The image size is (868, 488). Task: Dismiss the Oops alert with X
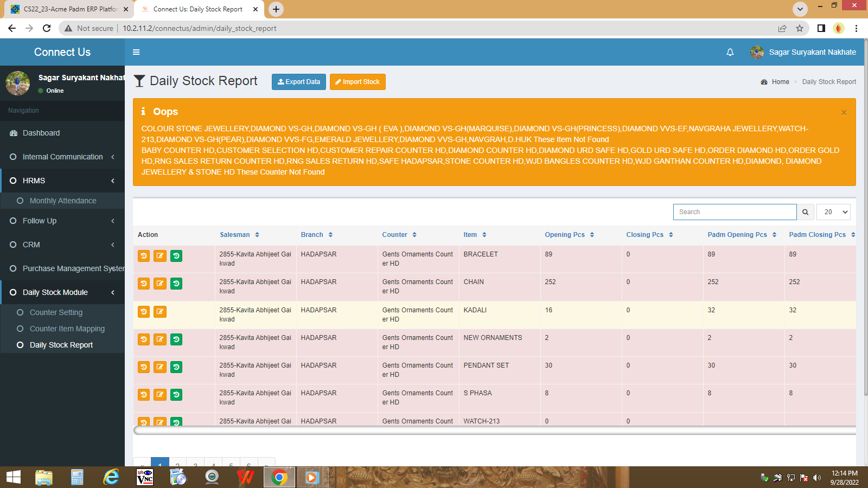coord(844,113)
